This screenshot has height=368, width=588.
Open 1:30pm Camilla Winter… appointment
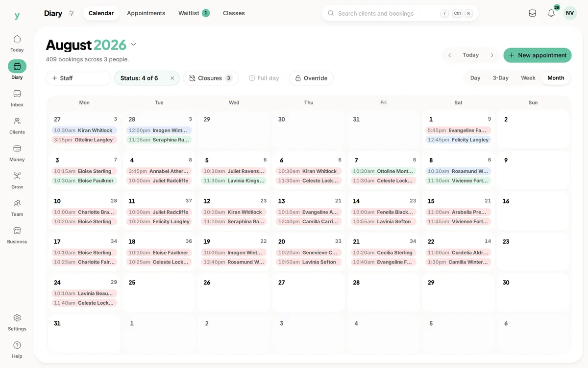click(458, 262)
